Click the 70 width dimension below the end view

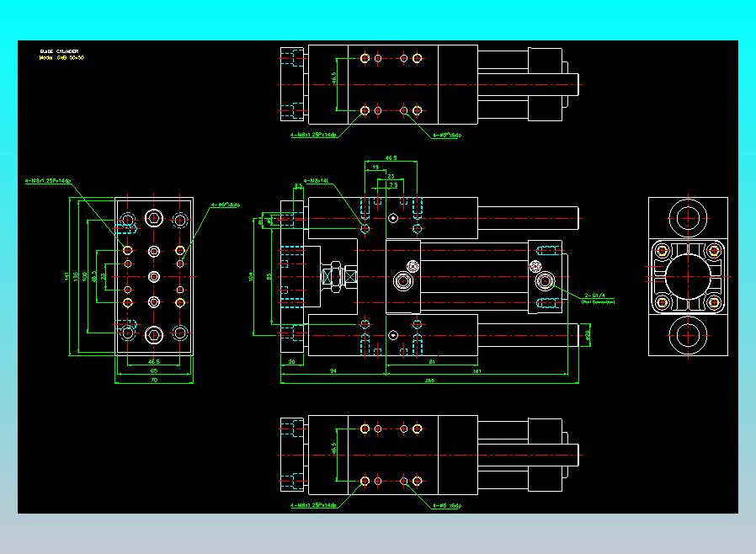pos(154,380)
